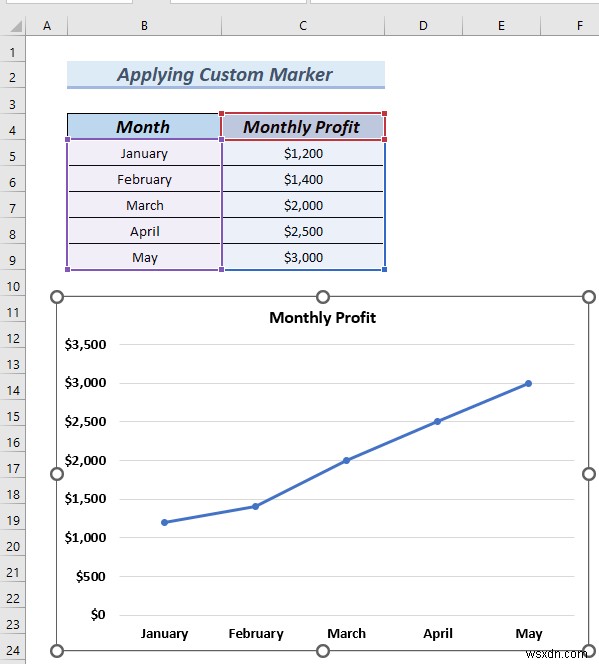
Task: Select the $2,500 cell in table
Action: point(303,231)
